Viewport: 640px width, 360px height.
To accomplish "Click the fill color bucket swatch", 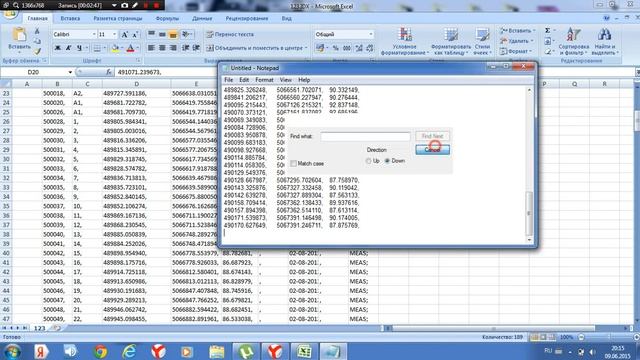I will tap(115, 48).
